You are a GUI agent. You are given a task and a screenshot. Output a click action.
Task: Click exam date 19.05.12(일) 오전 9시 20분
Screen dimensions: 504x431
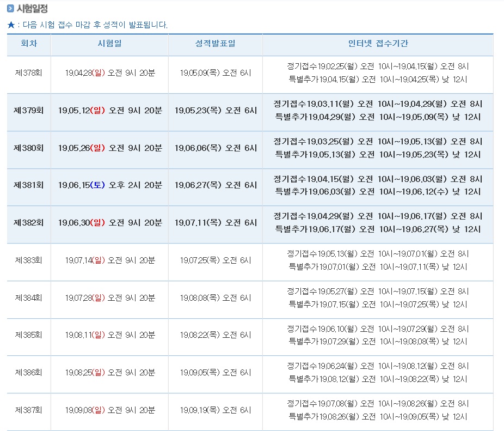[110, 111]
